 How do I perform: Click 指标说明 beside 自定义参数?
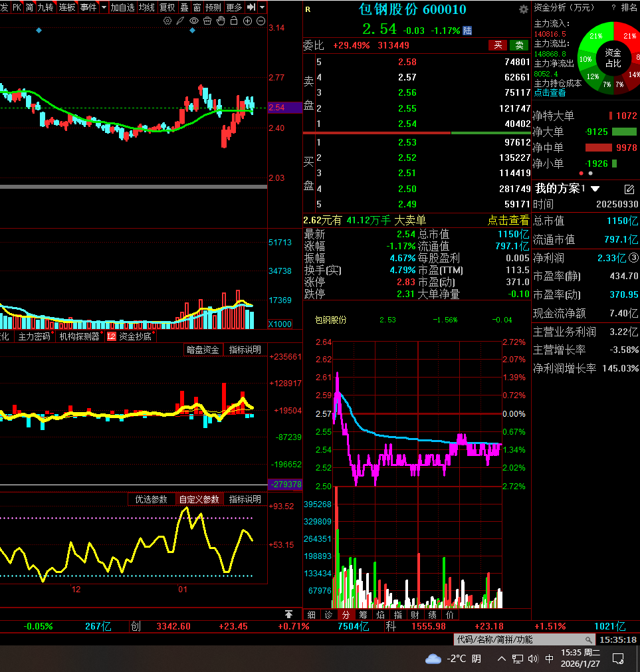point(245,499)
